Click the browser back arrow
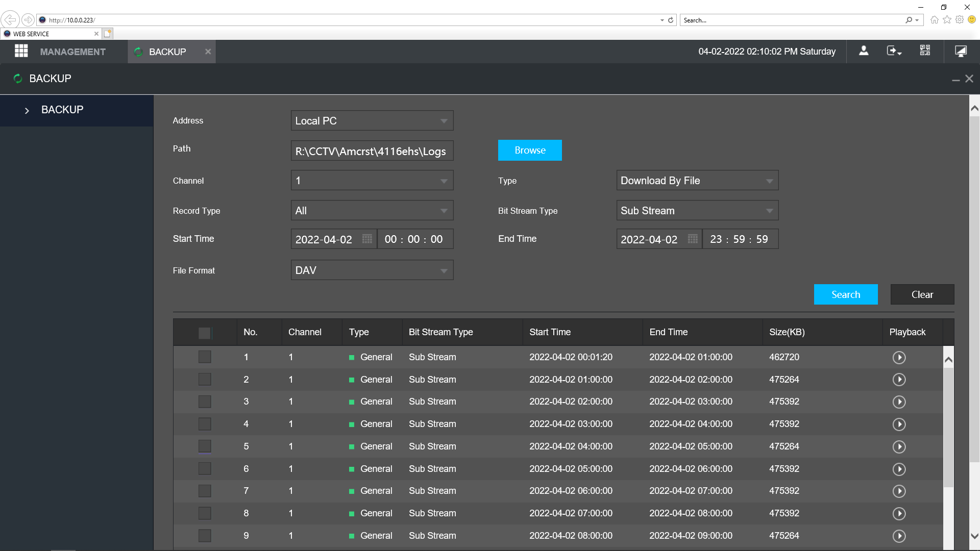 point(10,20)
